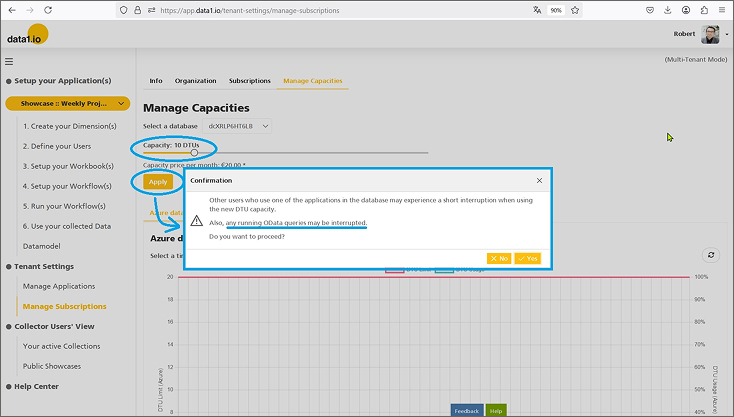Open 5. Run your Workflow(s)
734x417 pixels.
point(64,206)
